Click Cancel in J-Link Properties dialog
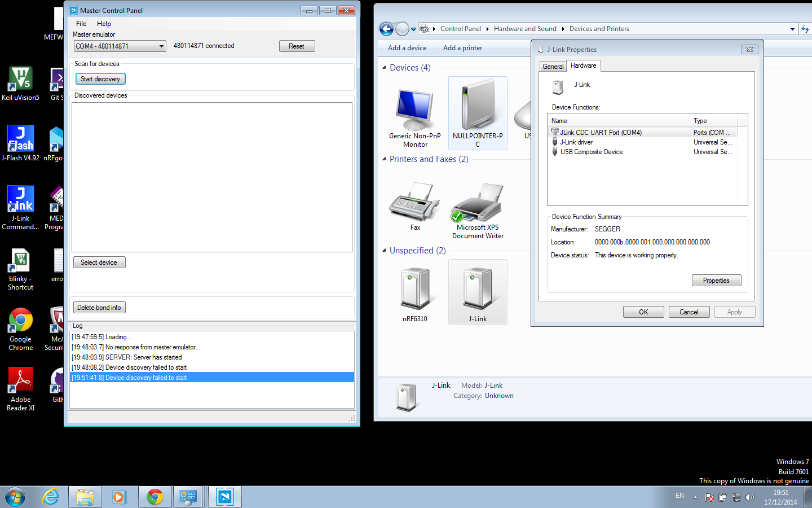The image size is (812, 508). click(x=689, y=312)
